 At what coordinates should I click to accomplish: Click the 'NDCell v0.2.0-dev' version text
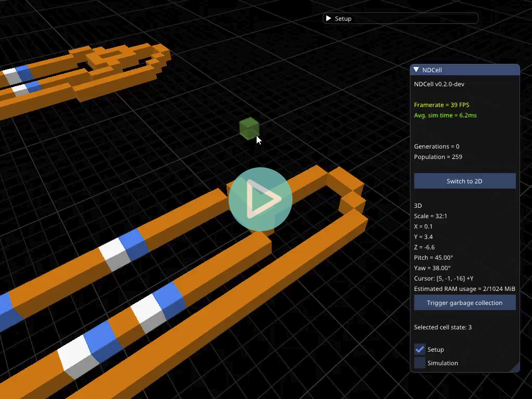(x=439, y=84)
